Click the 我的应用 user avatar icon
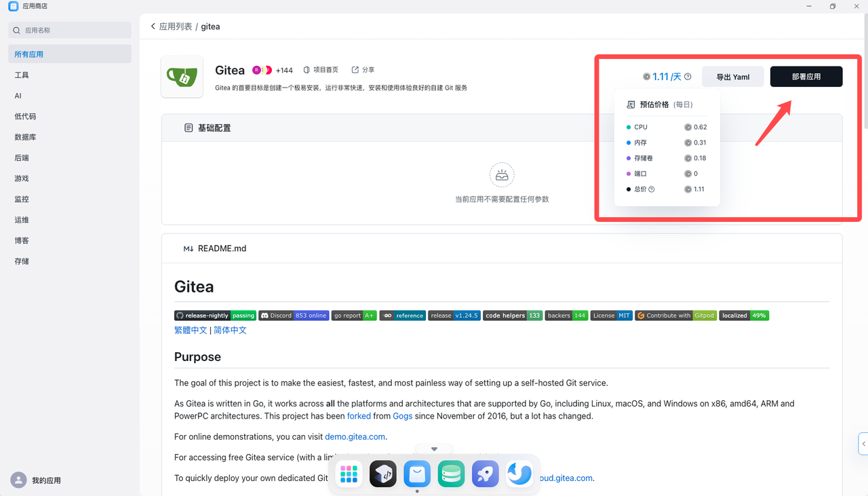 coord(18,480)
